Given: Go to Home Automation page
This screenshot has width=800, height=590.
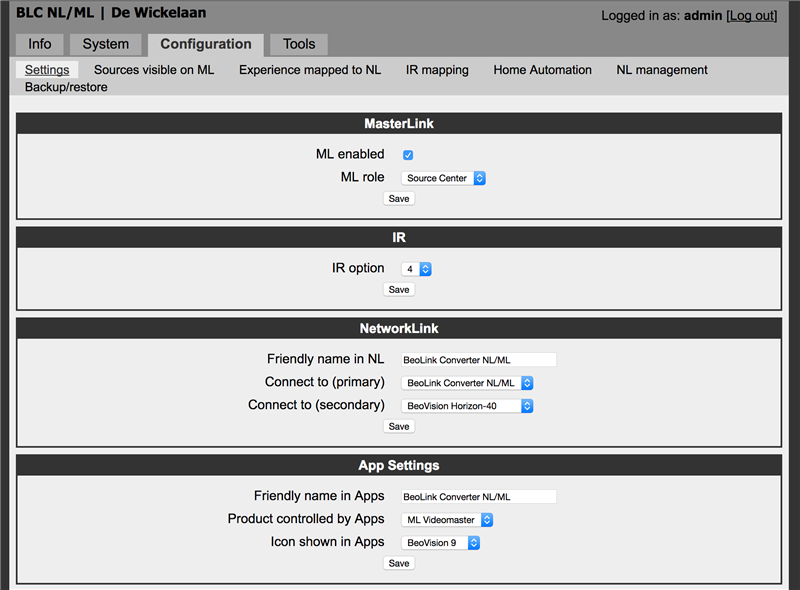Looking at the screenshot, I should [x=542, y=70].
